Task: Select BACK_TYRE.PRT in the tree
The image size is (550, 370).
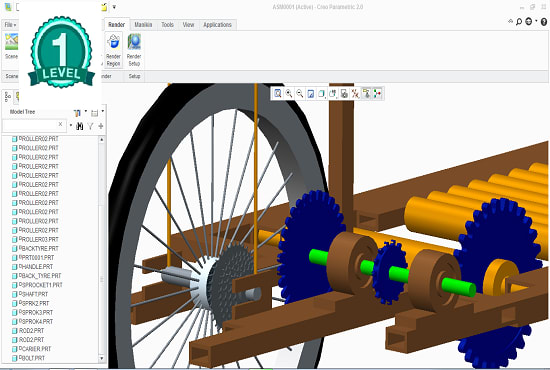Action: tap(40, 276)
